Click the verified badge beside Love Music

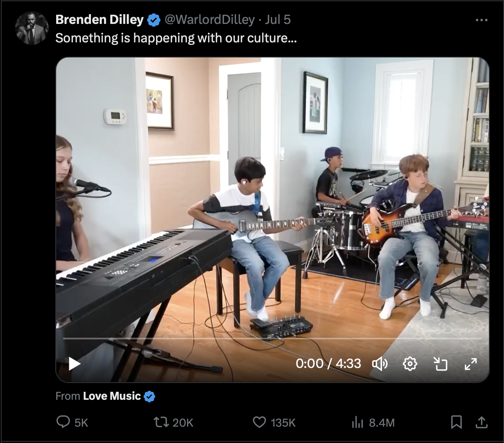tap(149, 396)
